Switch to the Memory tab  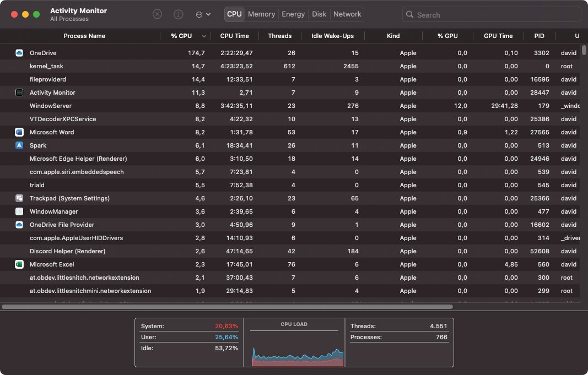[x=261, y=14]
